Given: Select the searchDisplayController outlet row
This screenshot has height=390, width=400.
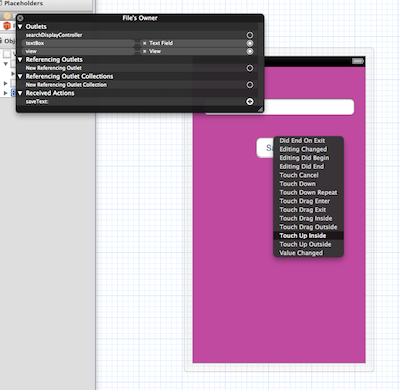Looking at the screenshot, I should pos(138,35).
